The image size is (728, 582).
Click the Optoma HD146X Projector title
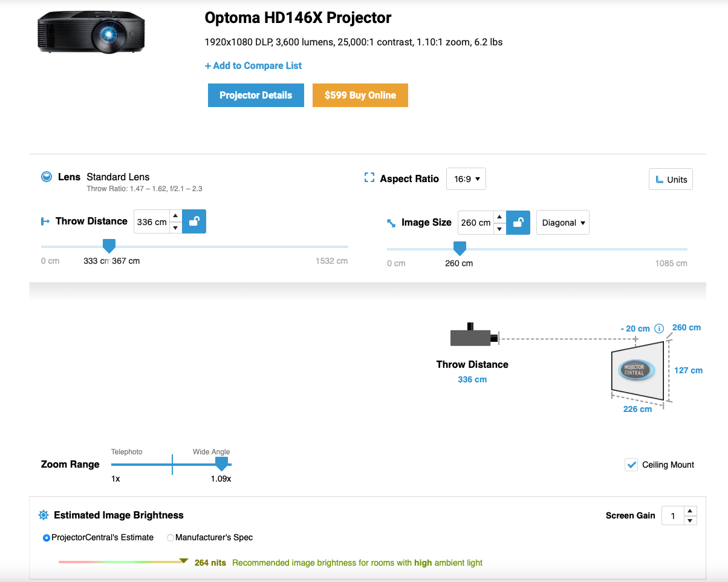tap(298, 18)
